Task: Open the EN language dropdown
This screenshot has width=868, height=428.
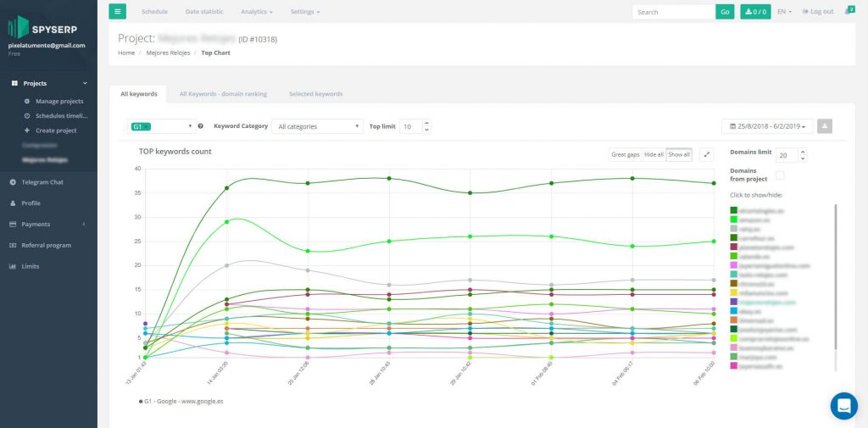Action: click(x=784, y=12)
